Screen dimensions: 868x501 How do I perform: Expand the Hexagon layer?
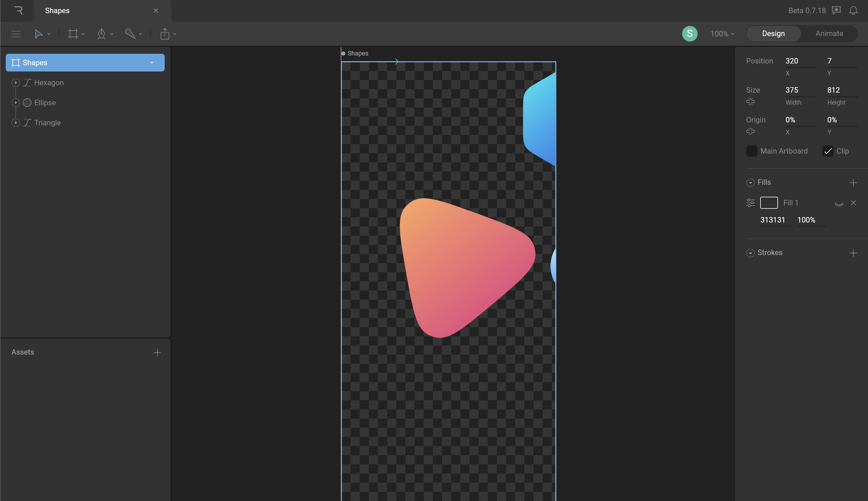[15, 83]
